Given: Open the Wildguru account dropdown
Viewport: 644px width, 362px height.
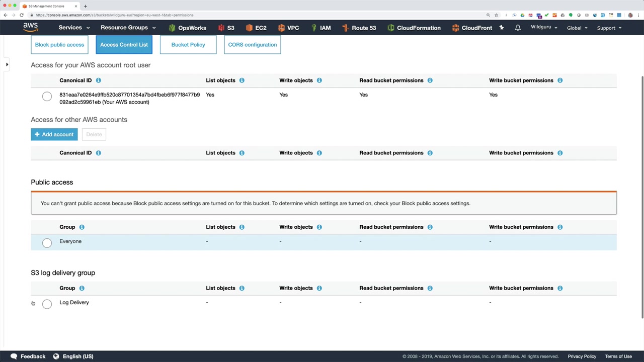Looking at the screenshot, I should point(544,27).
